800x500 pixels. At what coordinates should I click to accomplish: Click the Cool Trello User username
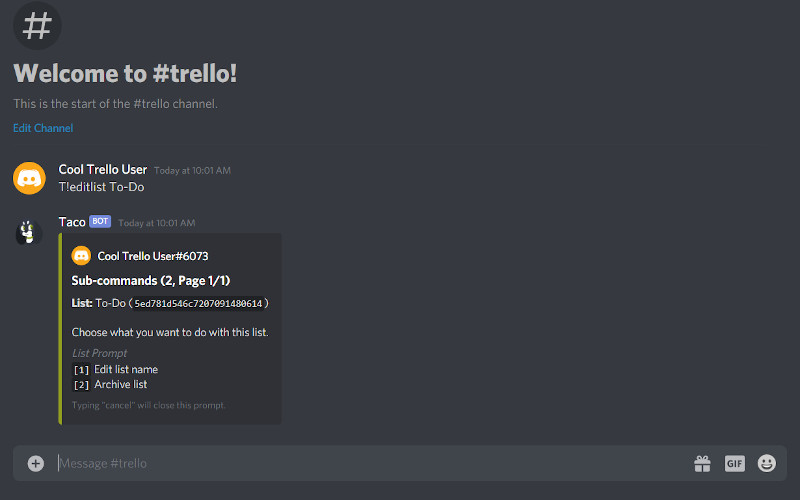pos(103,169)
